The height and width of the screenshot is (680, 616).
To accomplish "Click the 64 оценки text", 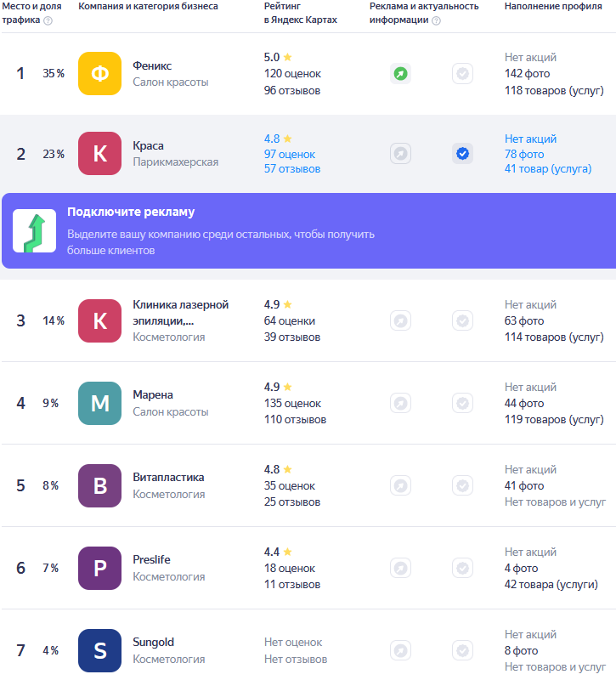I will tap(290, 321).
